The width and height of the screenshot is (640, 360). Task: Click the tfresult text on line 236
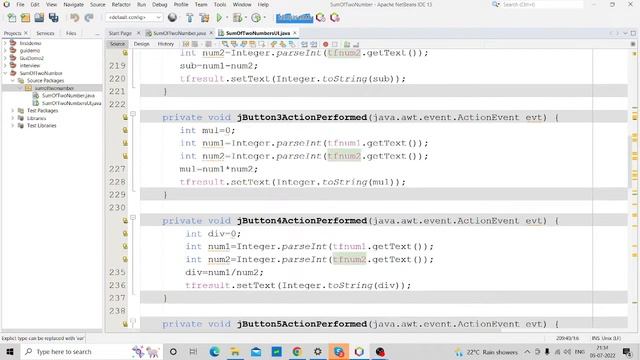click(208, 285)
